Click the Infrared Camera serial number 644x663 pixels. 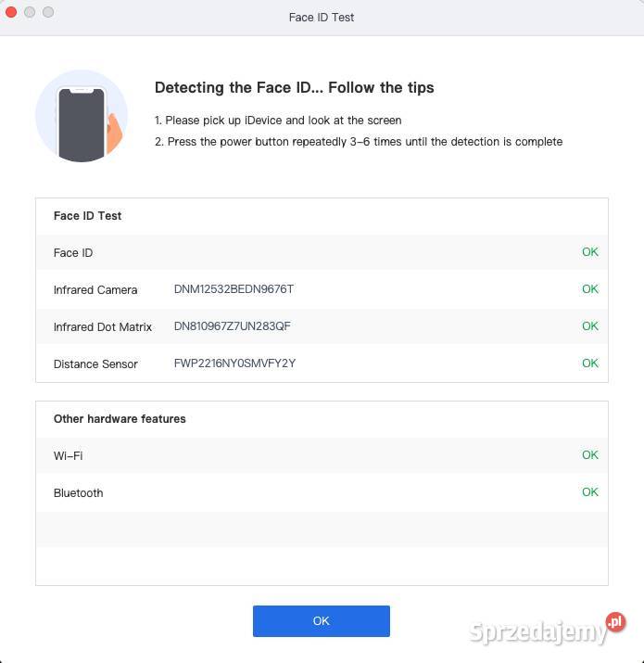click(234, 289)
